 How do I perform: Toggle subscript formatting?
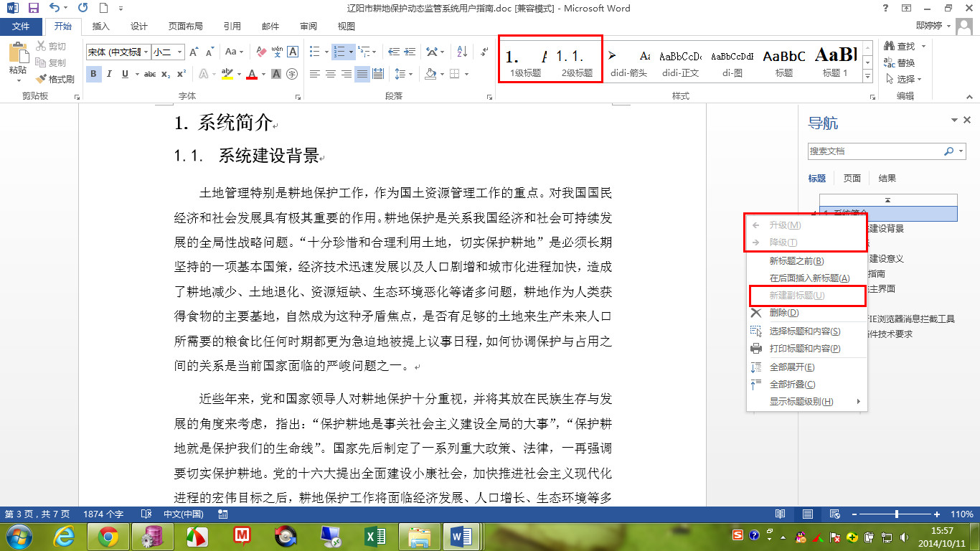tap(166, 74)
